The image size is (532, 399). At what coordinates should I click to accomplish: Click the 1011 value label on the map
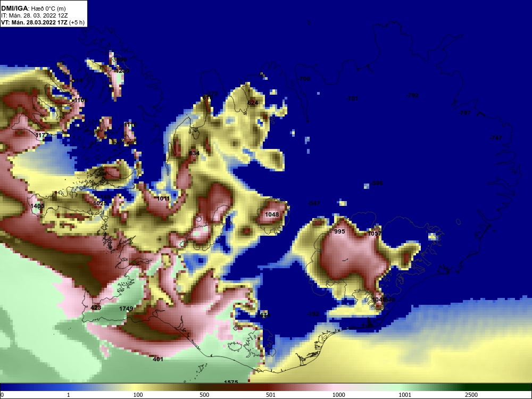(x=163, y=198)
